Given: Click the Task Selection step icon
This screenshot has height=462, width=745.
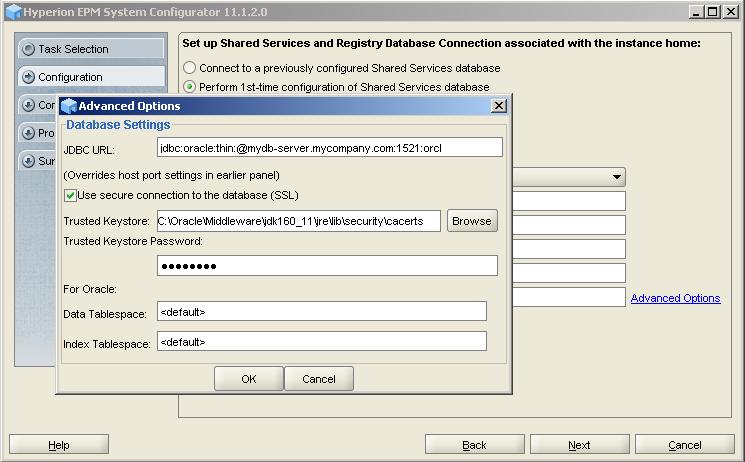Looking at the screenshot, I should pos(29,49).
